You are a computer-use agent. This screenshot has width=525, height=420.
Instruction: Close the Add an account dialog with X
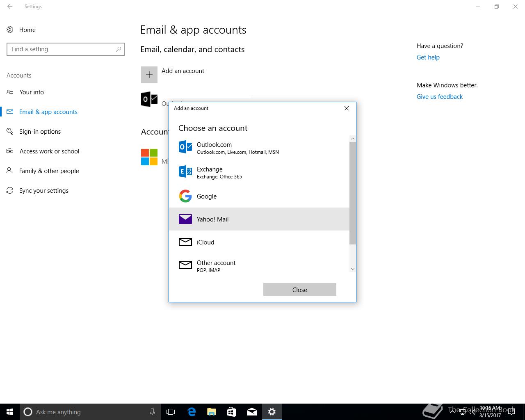coord(347,108)
